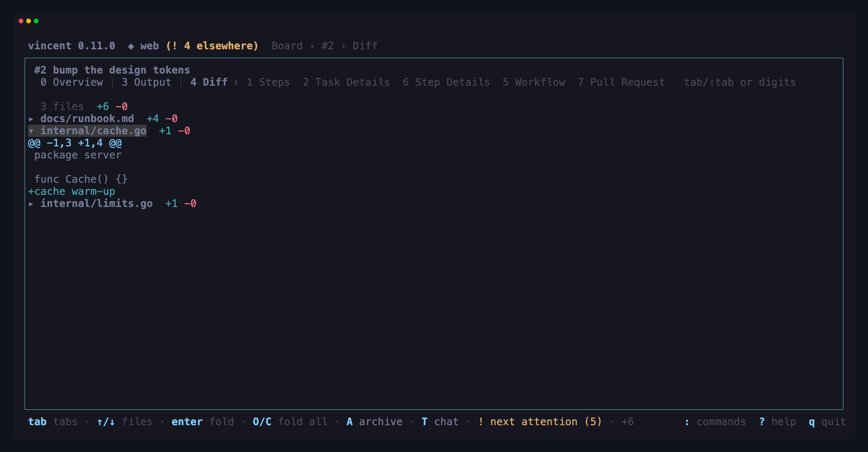The image size is (868, 452).
Task: Switch to the 3 Output tab
Action: [146, 82]
